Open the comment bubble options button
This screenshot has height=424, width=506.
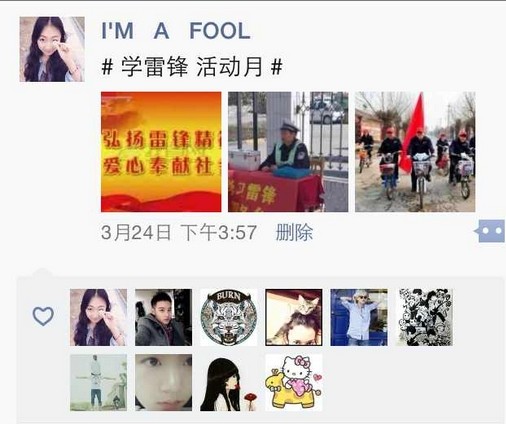pyautogui.click(x=490, y=231)
